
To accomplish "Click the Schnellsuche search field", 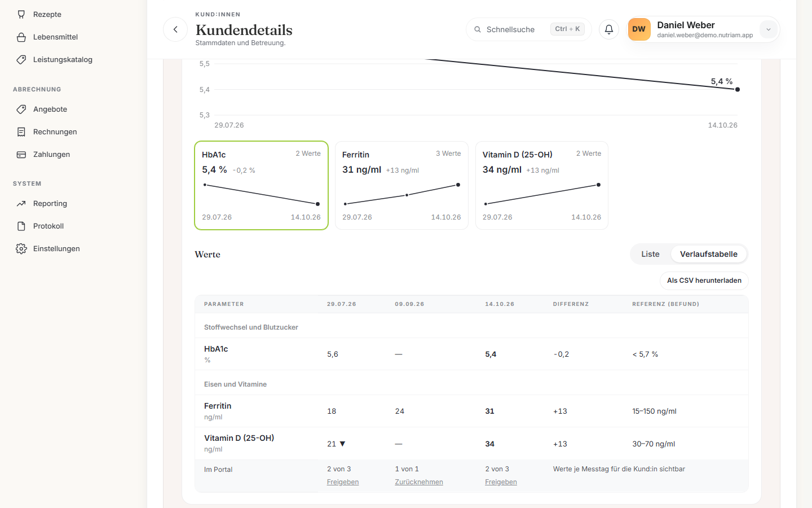I will coord(529,29).
